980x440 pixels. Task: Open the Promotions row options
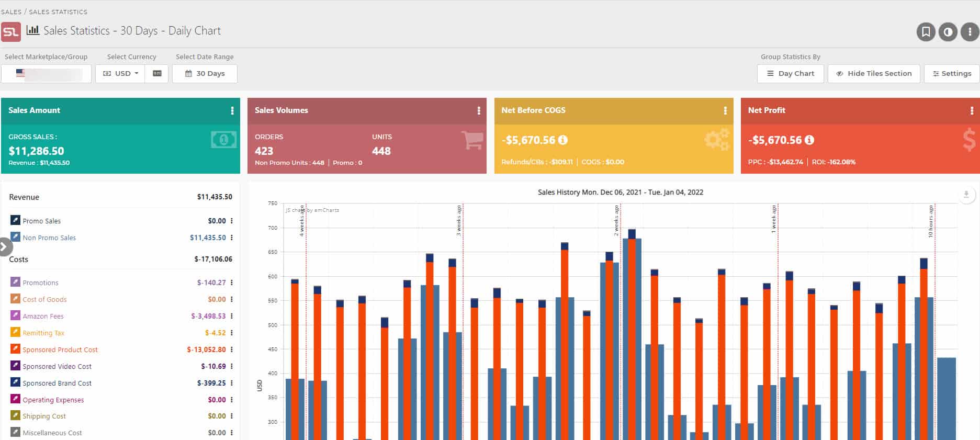coord(232,283)
